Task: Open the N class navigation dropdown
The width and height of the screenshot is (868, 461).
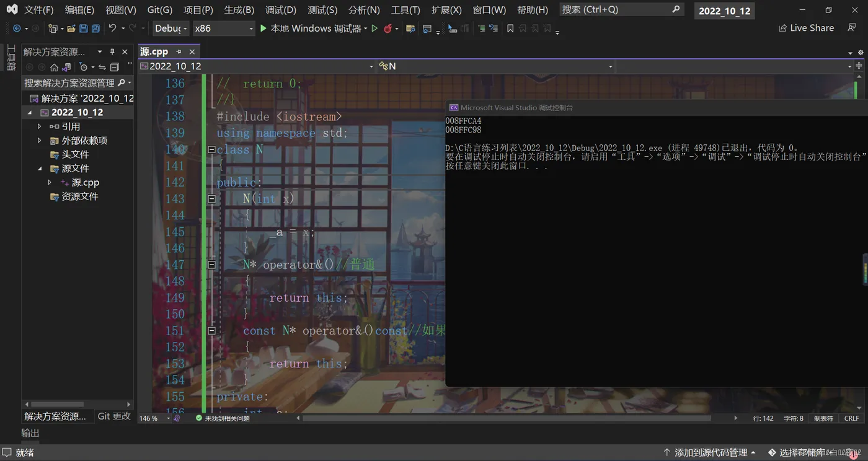Action: point(495,66)
